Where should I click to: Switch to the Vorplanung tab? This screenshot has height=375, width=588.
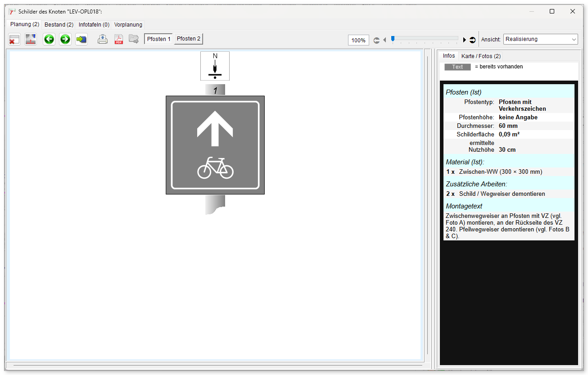(x=128, y=25)
